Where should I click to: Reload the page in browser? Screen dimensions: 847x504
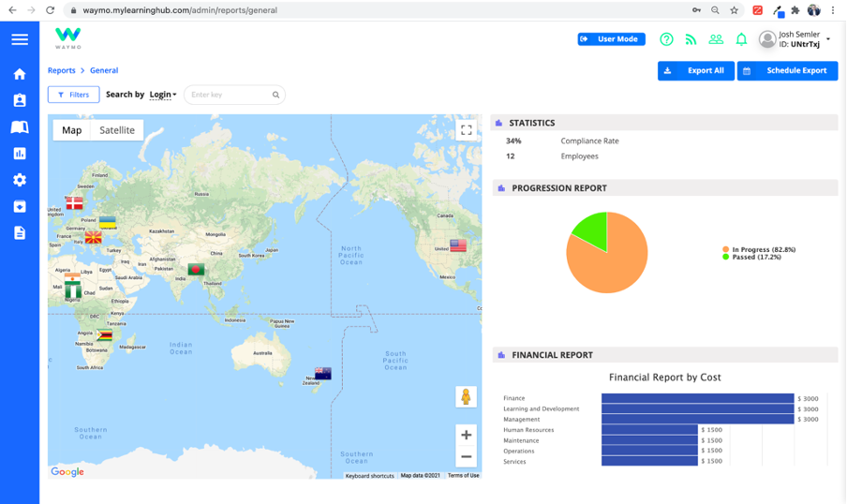click(x=50, y=9)
